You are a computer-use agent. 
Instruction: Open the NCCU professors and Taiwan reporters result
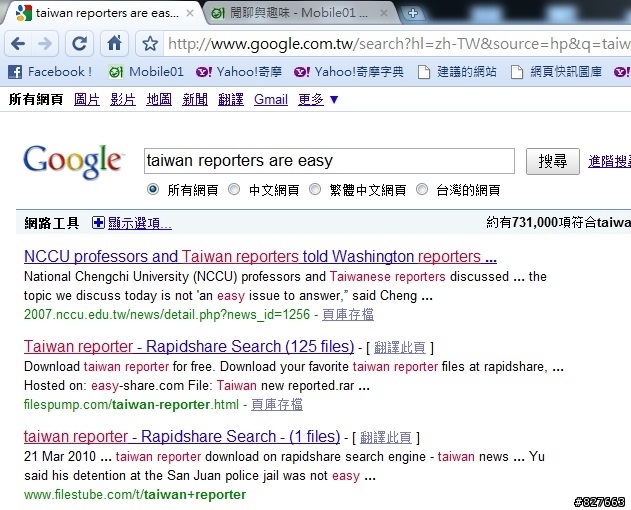coord(260,256)
